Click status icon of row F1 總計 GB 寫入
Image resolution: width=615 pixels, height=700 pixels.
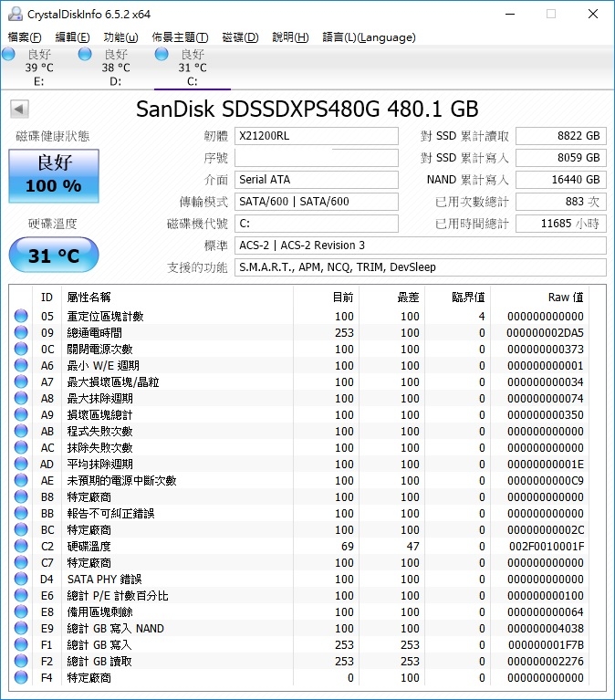click(x=21, y=644)
